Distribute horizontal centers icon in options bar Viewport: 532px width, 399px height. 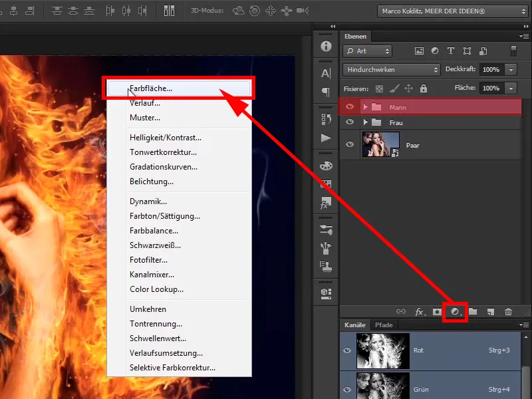126,11
